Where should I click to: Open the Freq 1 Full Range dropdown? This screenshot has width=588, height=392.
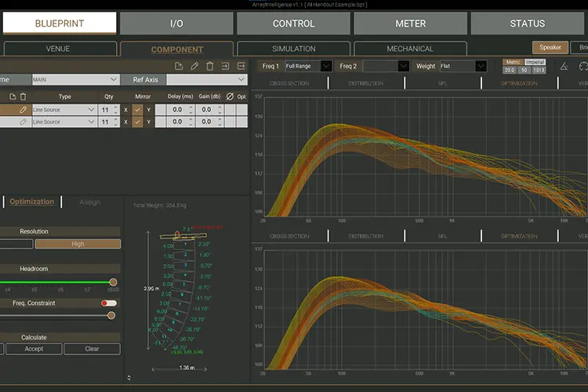coord(308,66)
